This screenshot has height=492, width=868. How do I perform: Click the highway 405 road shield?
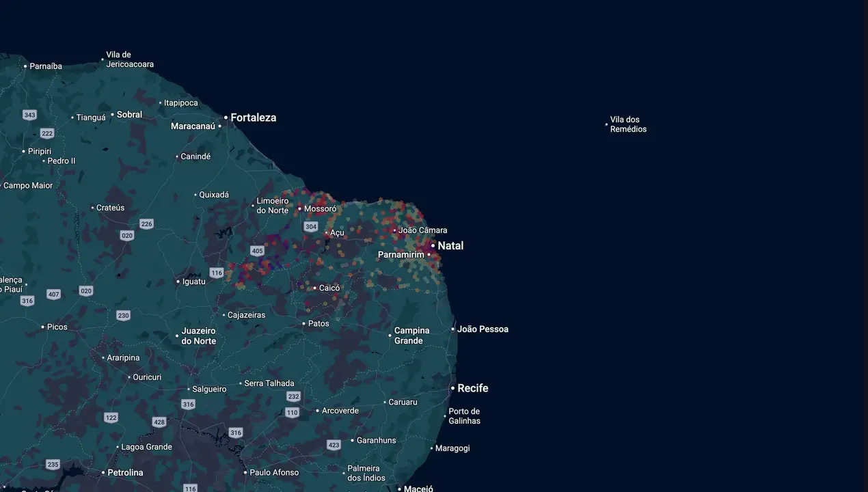click(x=257, y=251)
